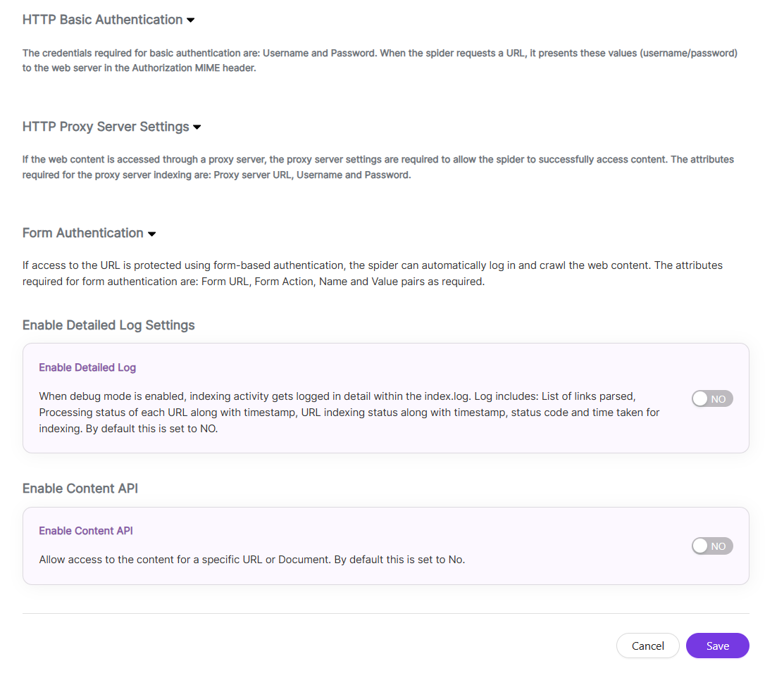Click the 'Allow access to the content' description
The width and height of the screenshot is (784, 673).
[x=252, y=560]
